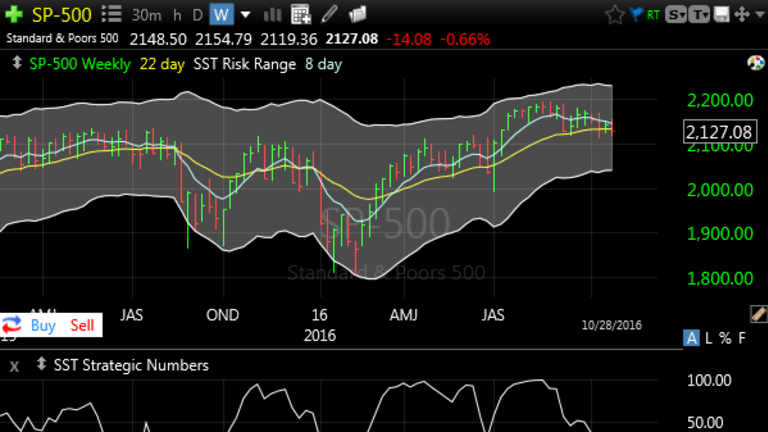The width and height of the screenshot is (768, 432).
Task: Open the S dropdown button
Action: [x=675, y=15]
